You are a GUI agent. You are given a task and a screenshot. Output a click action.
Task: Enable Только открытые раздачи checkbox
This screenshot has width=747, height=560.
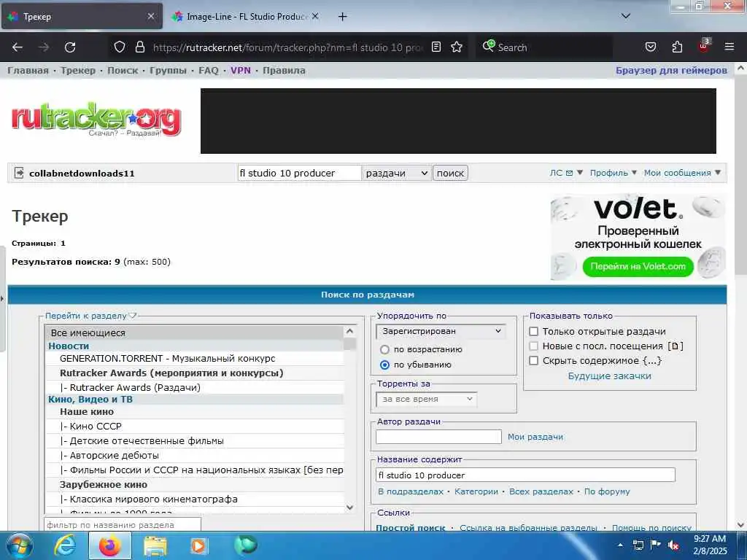533,332
